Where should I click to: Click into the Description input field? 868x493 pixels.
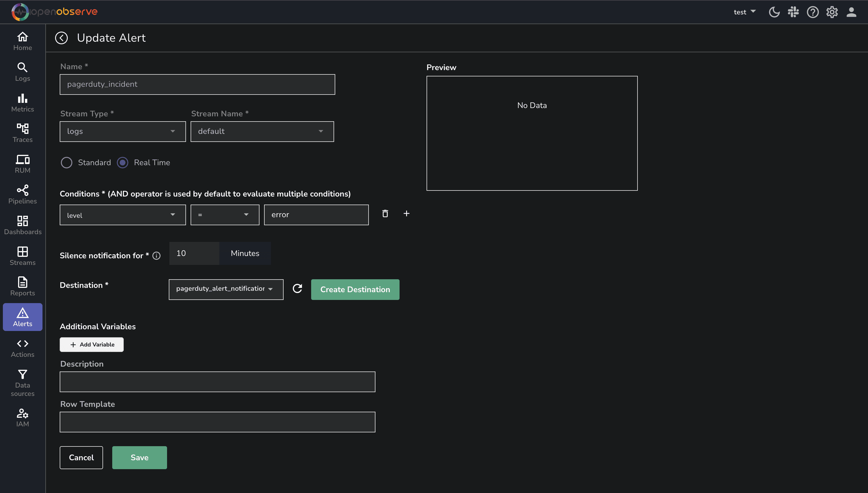coord(217,382)
